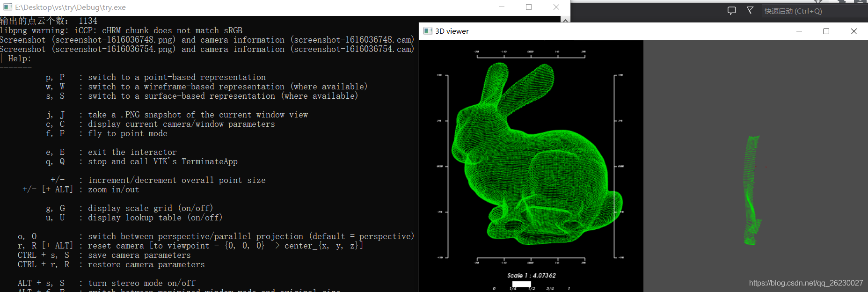Close the 3D viewer window

pyautogui.click(x=854, y=31)
